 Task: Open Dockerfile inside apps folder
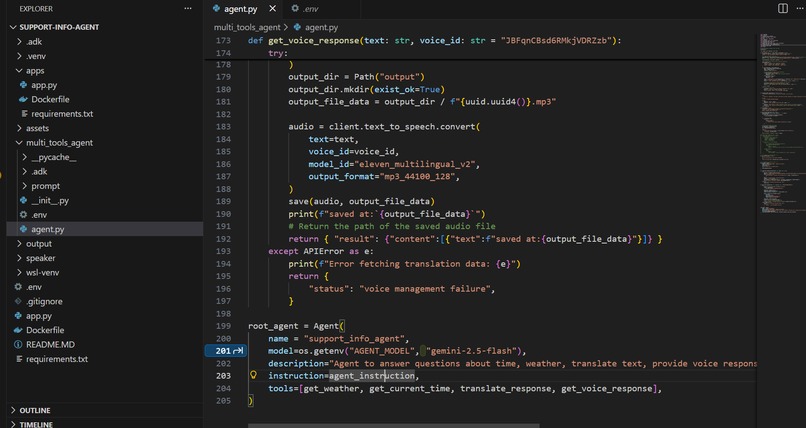click(x=50, y=99)
